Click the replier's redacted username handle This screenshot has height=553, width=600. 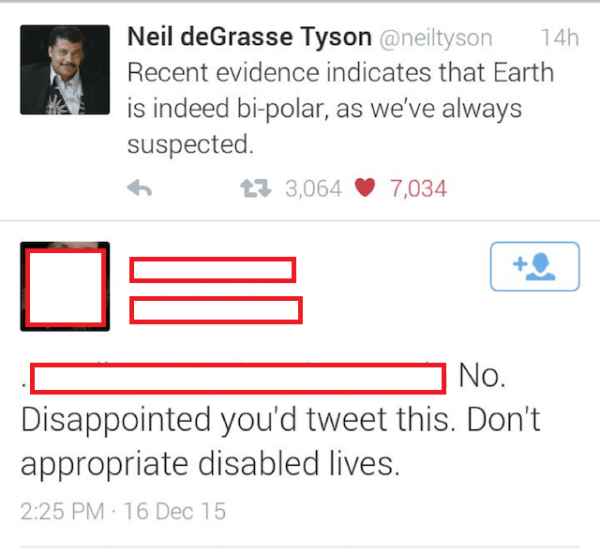pos(216,310)
